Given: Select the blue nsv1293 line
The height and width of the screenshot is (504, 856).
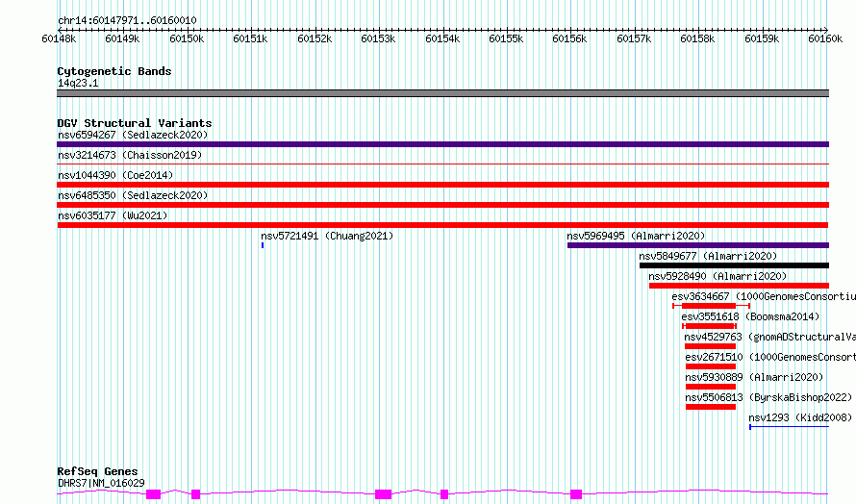Looking at the screenshot, I should coord(790,427).
